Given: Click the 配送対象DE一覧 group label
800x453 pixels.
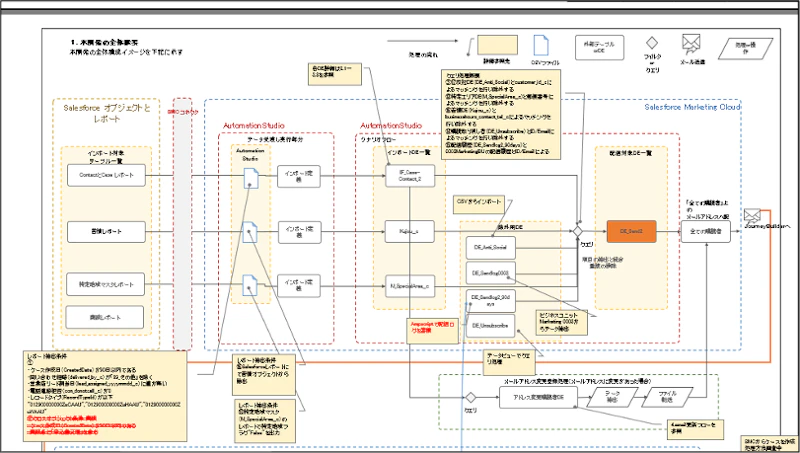Looking at the screenshot, I should [x=631, y=153].
